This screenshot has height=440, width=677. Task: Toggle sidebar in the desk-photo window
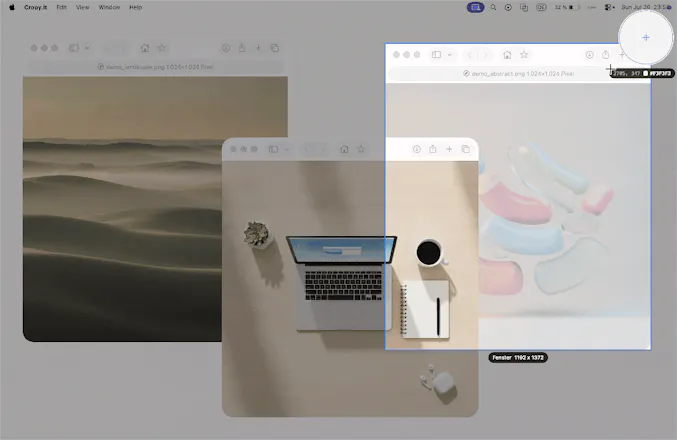[273, 149]
